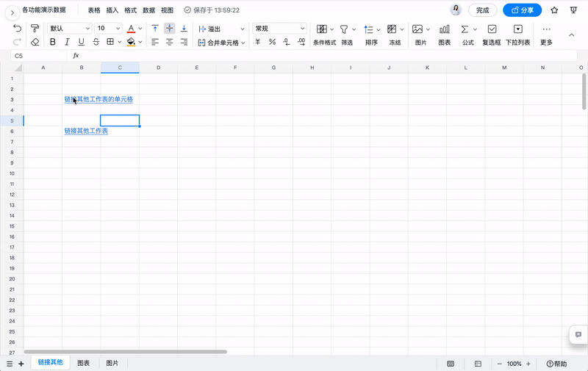The height and width of the screenshot is (371, 588).
Task: Click the fill color bucket swatch
Action: click(130, 43)
